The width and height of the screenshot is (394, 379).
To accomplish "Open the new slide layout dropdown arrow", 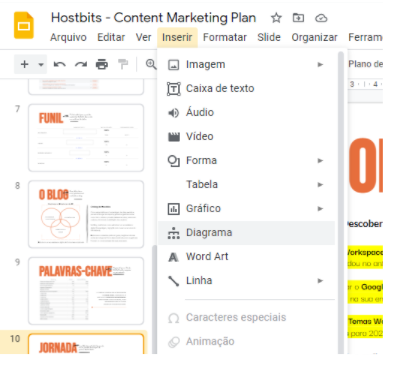I will [41, 64].
